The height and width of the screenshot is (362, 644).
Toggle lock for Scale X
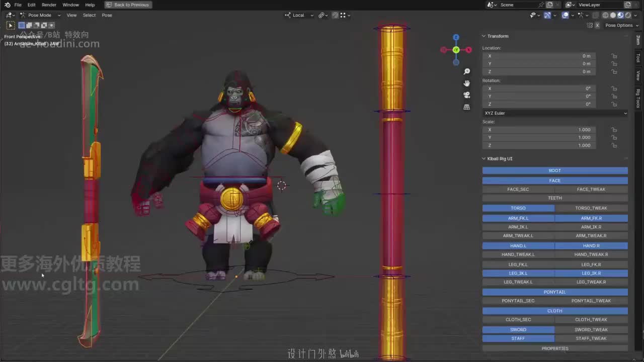pyautogui.click(x=614, y=130)
